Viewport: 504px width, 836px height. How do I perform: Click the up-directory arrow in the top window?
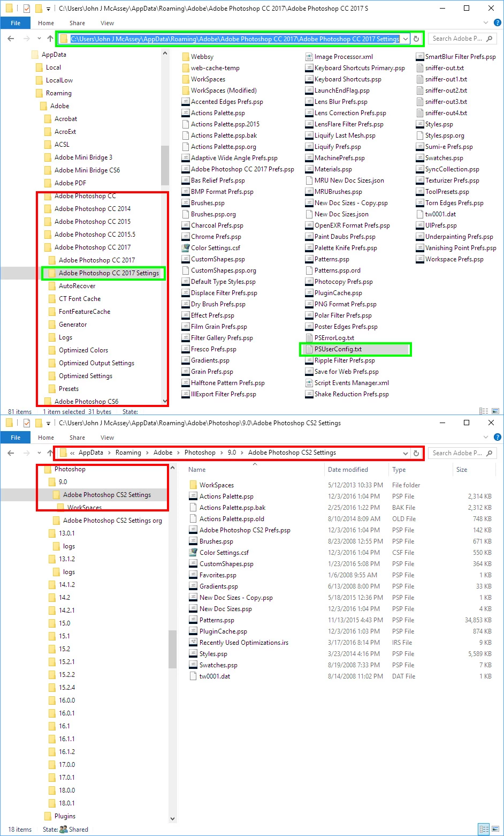pyautogui.click(x=50, y=39)
